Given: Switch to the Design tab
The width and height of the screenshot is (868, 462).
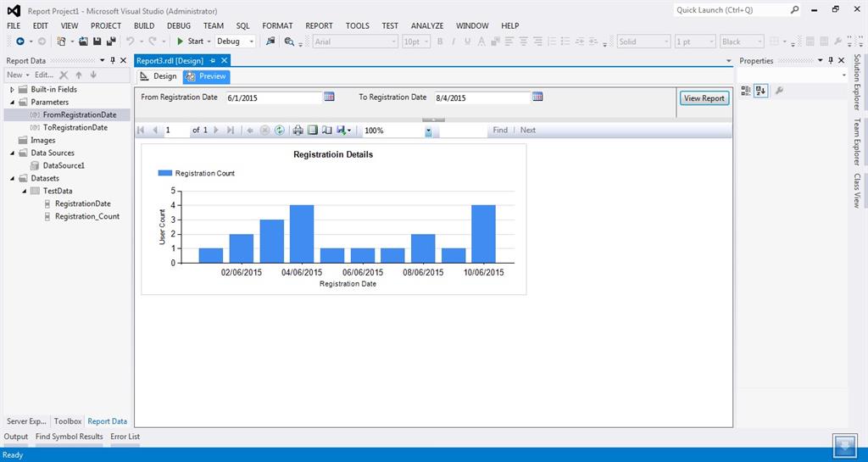Looking at the screenshot, I should click(159, 76).
